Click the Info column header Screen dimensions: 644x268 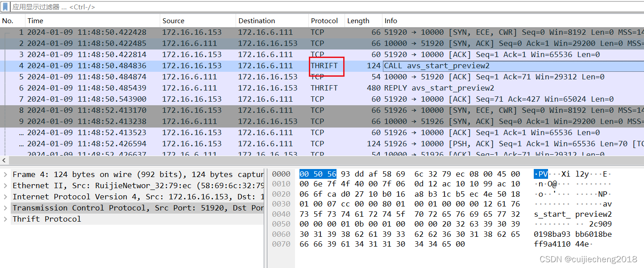[x=391, y=21]
